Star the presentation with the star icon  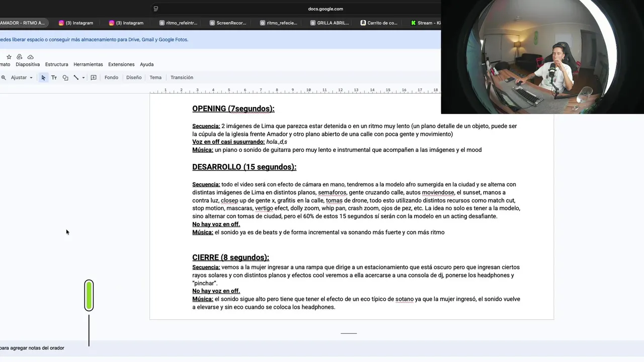(9, 57)
